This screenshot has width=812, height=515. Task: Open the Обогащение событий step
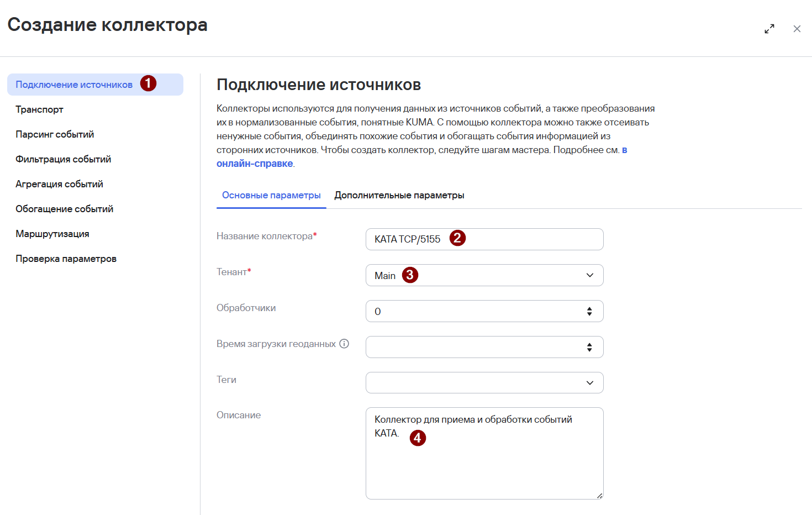(x=64, y=209)
